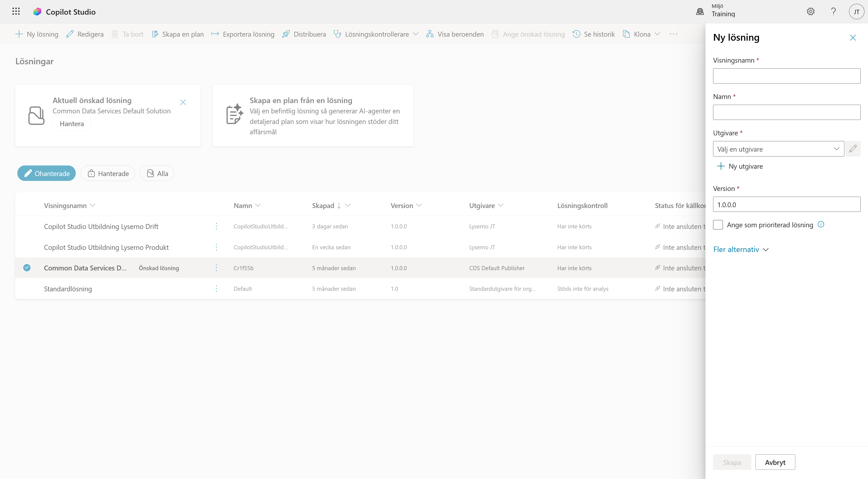The height and width of the screenshot is (479, 868).
Task: Close the Ny lösning panel
Action: pyautogui.click(x=853, y=37)
